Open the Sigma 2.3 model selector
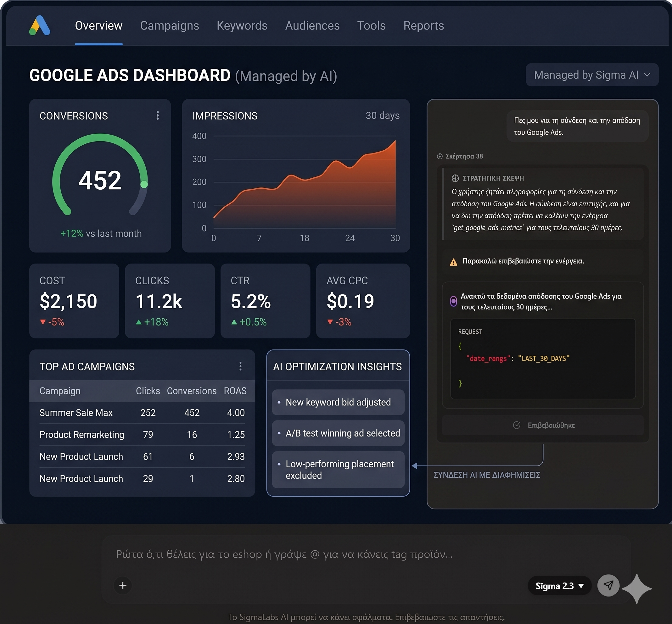The width and height of the screenshot is (672, 624). (559, 586)
